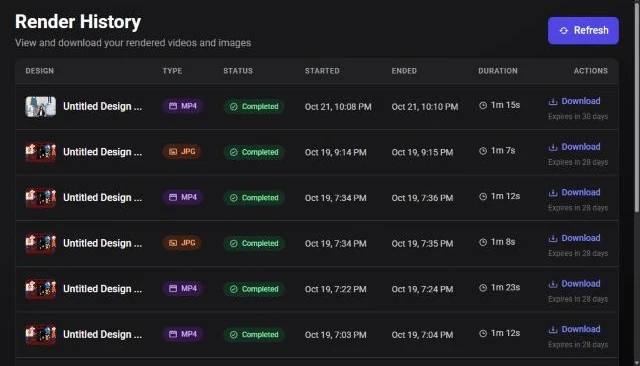Click ended time Oct 19, 7:04 PM
The image size is (640, 366).
coord(422,335)
